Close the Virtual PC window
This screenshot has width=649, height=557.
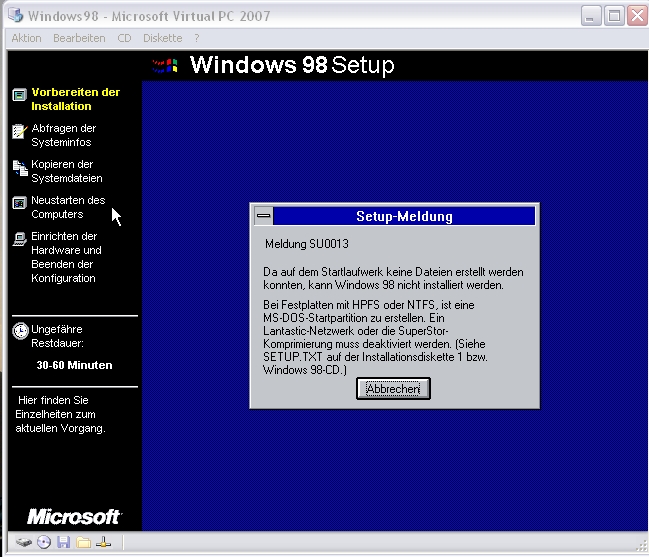(x=637, y=16)
